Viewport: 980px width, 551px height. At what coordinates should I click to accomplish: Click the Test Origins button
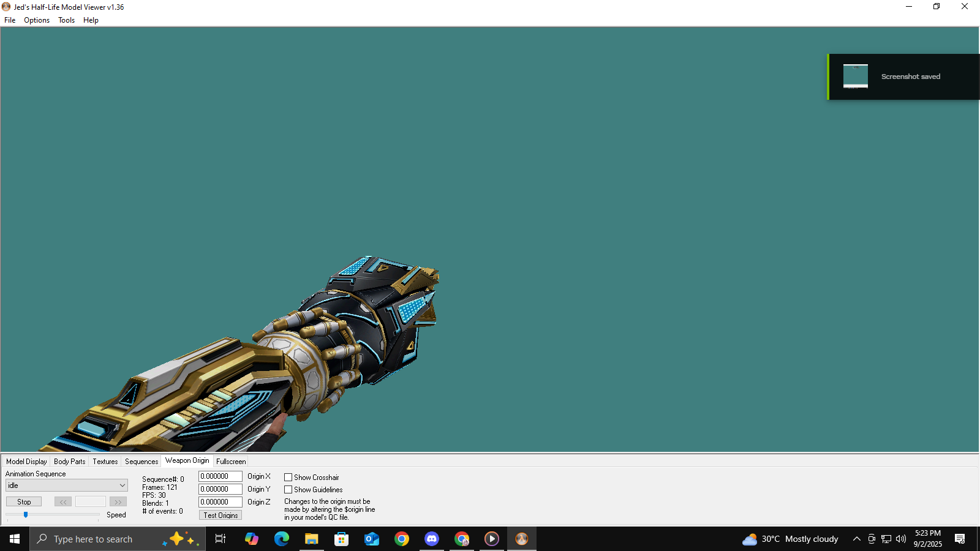[221, 515]
